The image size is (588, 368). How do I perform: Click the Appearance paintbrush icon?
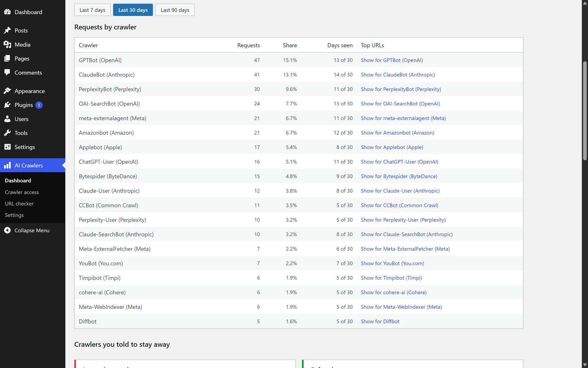[7, 91]
